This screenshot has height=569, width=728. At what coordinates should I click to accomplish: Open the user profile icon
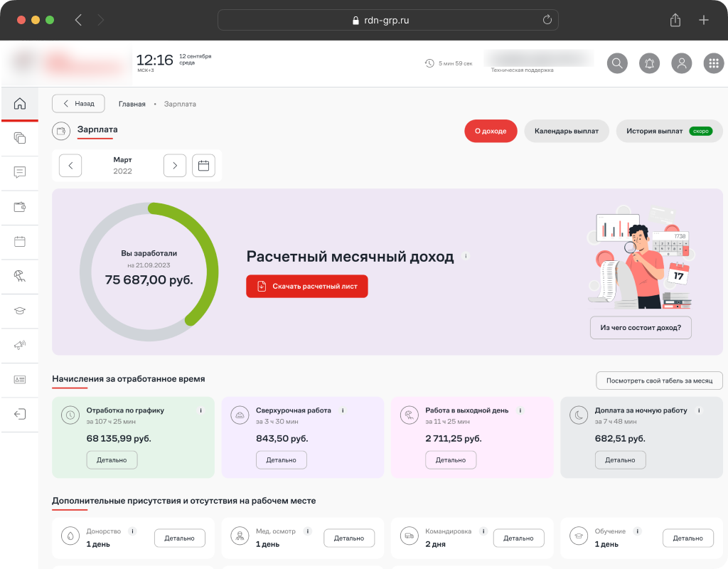point(681,63)
